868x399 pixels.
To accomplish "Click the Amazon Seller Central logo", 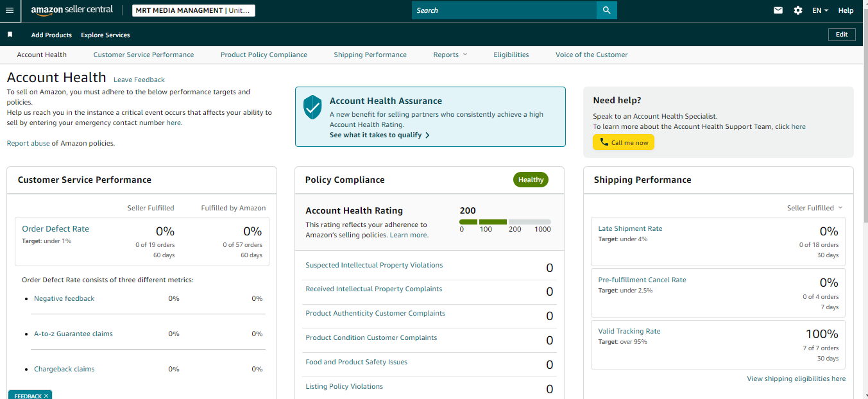I will (72, 10).
